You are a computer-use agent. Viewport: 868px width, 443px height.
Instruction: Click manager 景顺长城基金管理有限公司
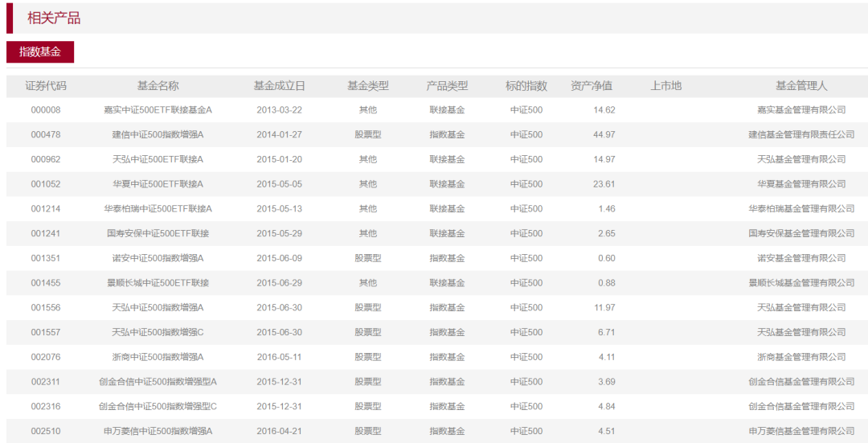[801, 283]
